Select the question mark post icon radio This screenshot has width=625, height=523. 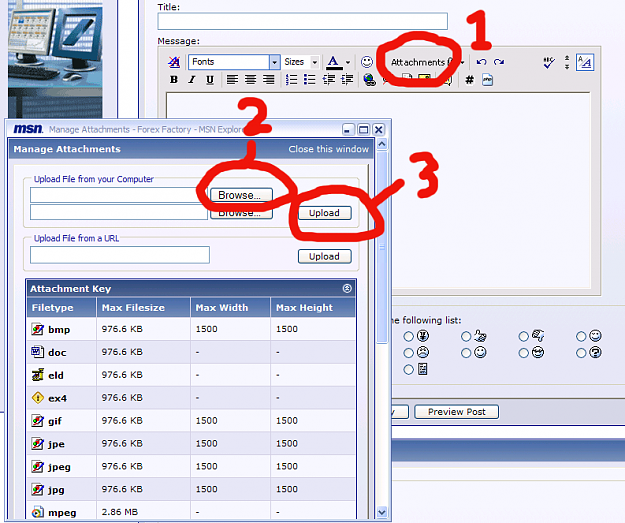coord(581,353)
